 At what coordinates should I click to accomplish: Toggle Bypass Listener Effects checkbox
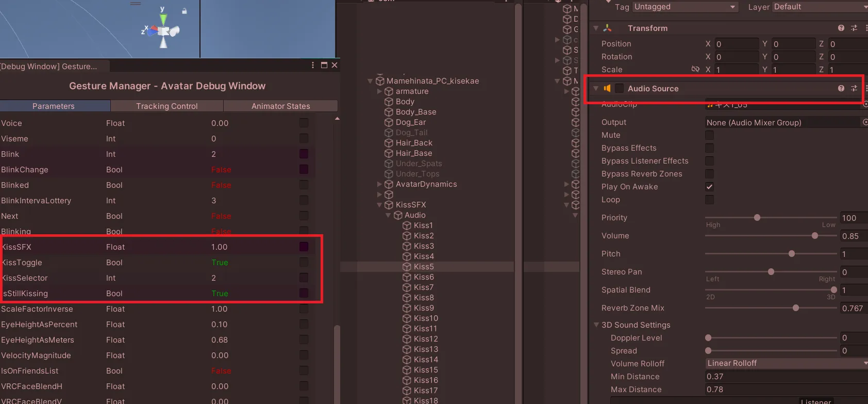coord(710,161)
